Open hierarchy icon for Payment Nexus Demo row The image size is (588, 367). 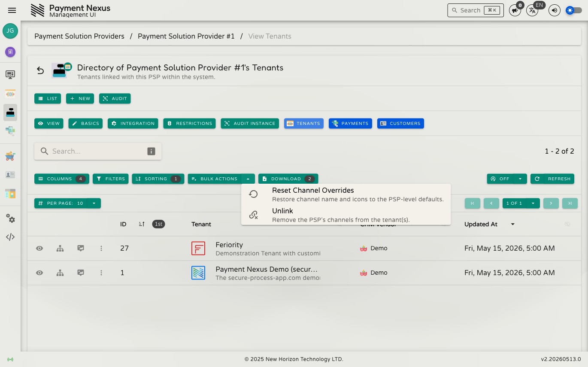[60, 273]
